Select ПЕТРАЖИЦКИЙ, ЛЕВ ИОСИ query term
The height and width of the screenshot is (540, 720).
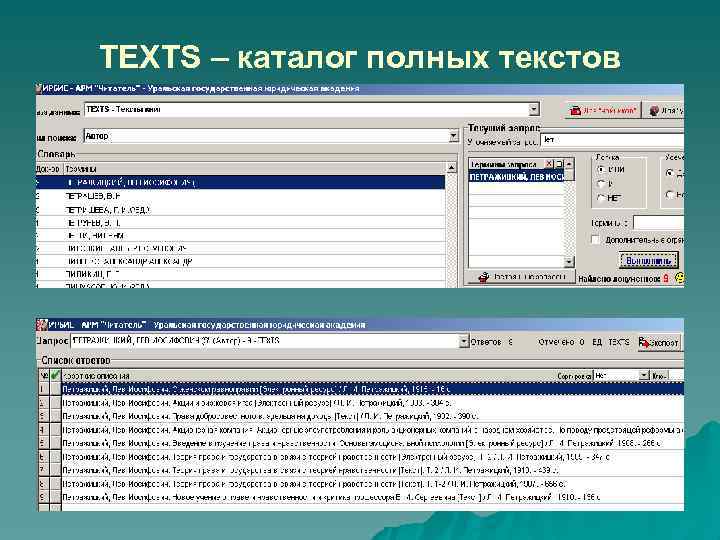click(x=516, y=176)
